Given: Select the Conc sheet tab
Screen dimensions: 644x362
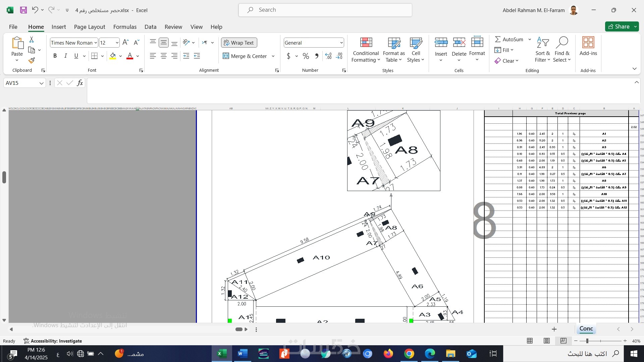Looking at the screenshot, I should (586, 329).
